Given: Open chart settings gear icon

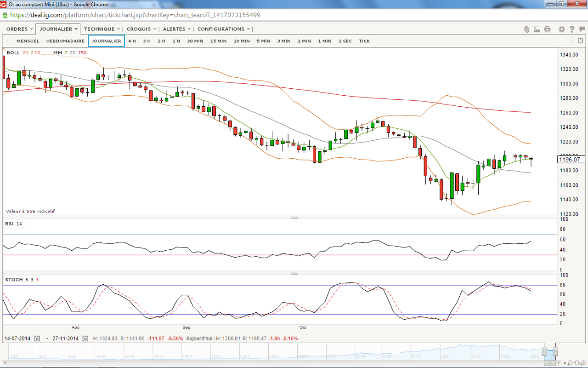Looking at the screenshot, I should 562,29.
